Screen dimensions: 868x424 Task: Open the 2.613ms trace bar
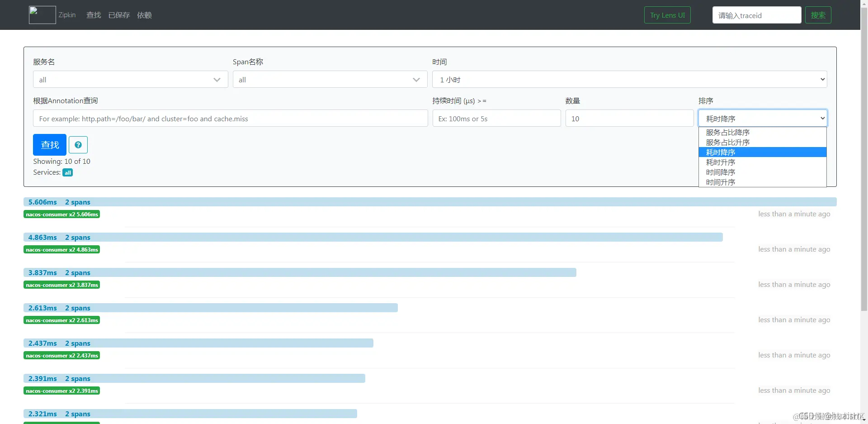point(211,308)
